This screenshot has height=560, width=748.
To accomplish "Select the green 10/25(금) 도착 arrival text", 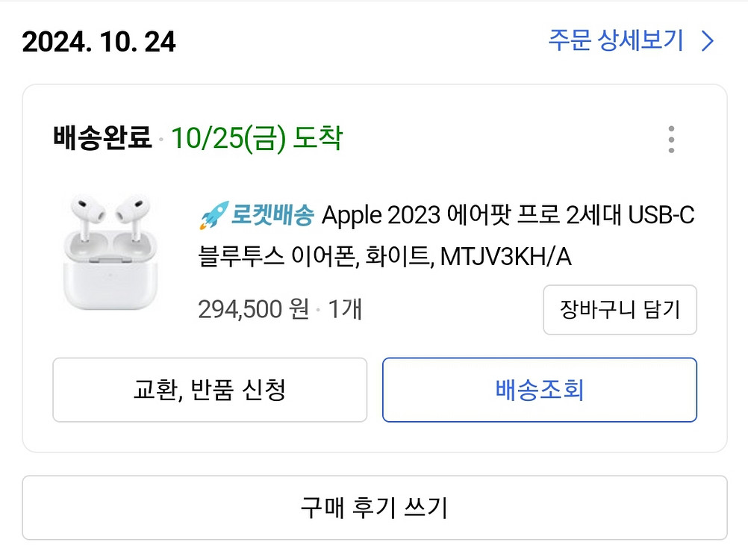I will tap(257, 138).
